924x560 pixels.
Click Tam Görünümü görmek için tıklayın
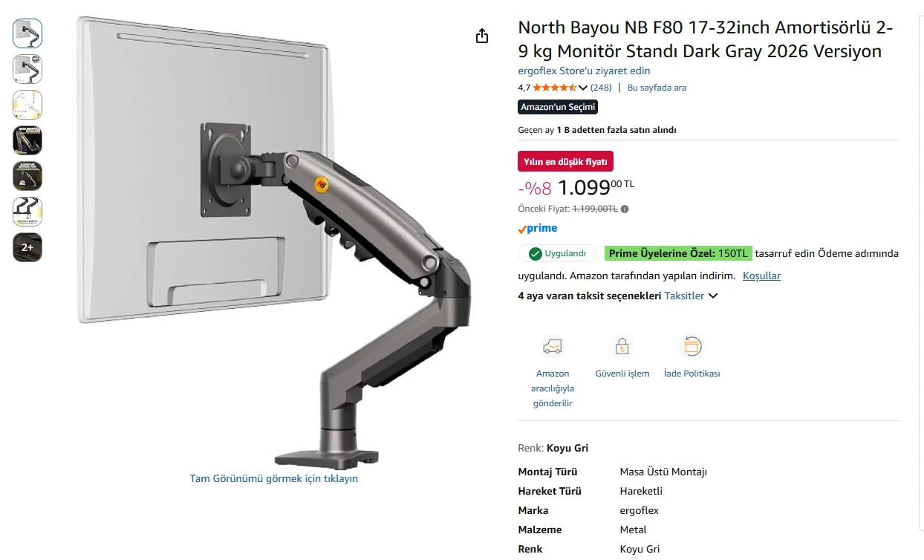click(274, 478)
